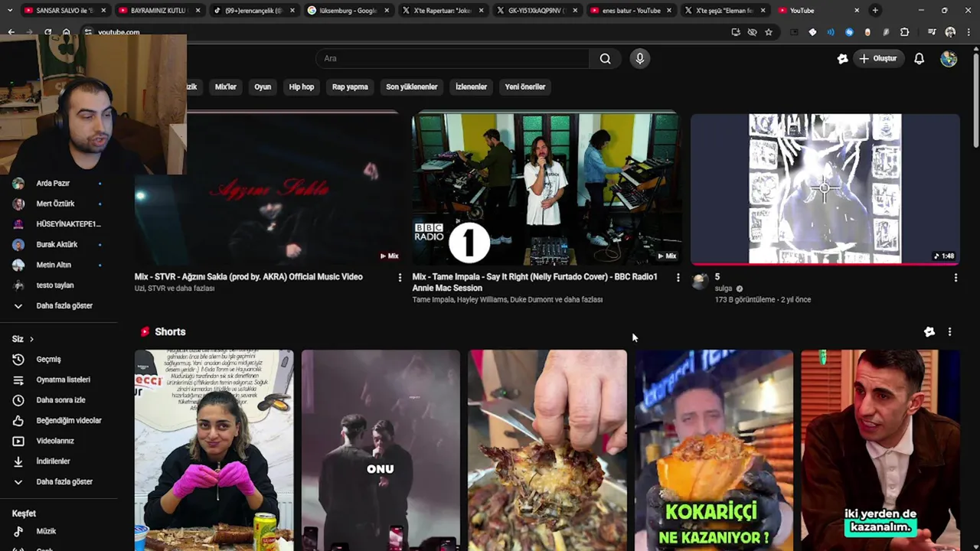Play BBC Radio 1 Tame Impala thumbnail
Viewport: 980px width, 551px height.
(x=547, y=189)
